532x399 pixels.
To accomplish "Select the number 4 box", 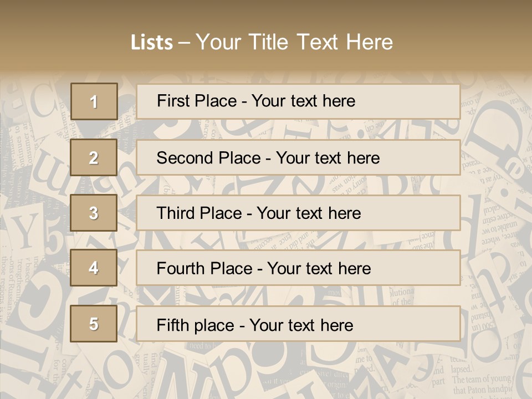I will (94, 268).
